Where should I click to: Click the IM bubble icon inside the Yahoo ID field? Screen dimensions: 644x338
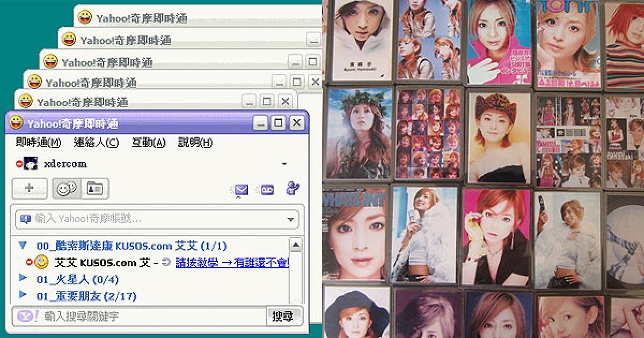pyautogui.click(x=25, y=219)
